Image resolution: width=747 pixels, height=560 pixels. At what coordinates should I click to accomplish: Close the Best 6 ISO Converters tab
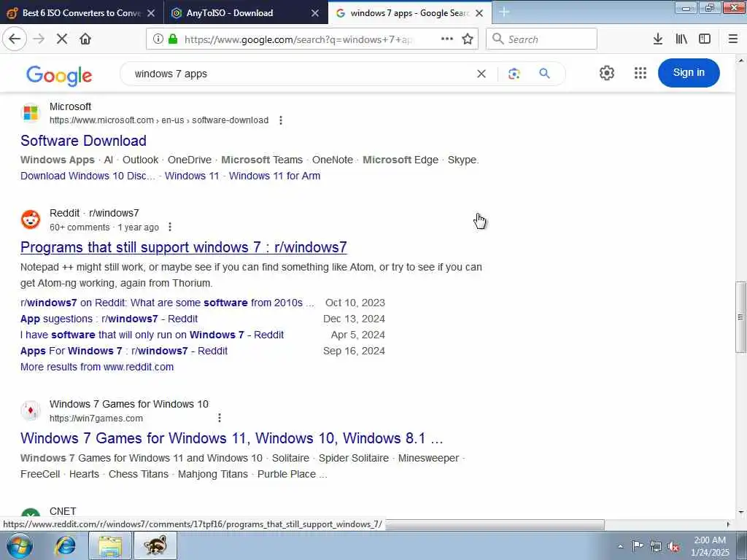click(151, 13)
